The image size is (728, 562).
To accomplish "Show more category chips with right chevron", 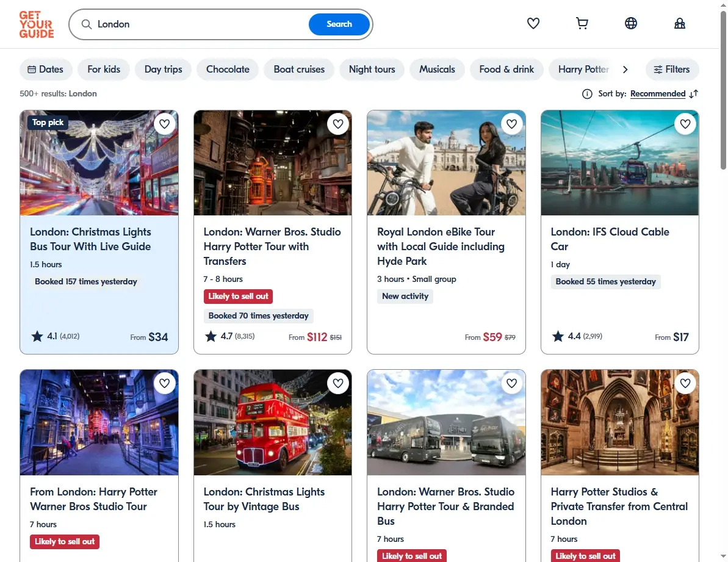I will pyautogui.click(x=625, y=69).
